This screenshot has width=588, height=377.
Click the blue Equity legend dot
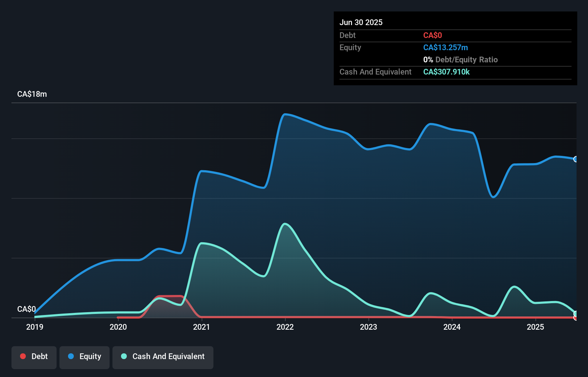71,356
